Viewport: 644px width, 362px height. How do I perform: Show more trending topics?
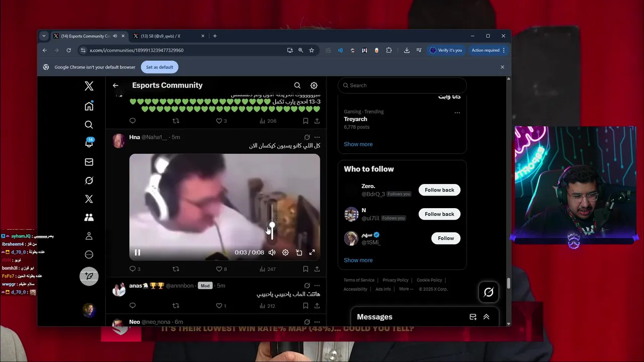(358, 144)
